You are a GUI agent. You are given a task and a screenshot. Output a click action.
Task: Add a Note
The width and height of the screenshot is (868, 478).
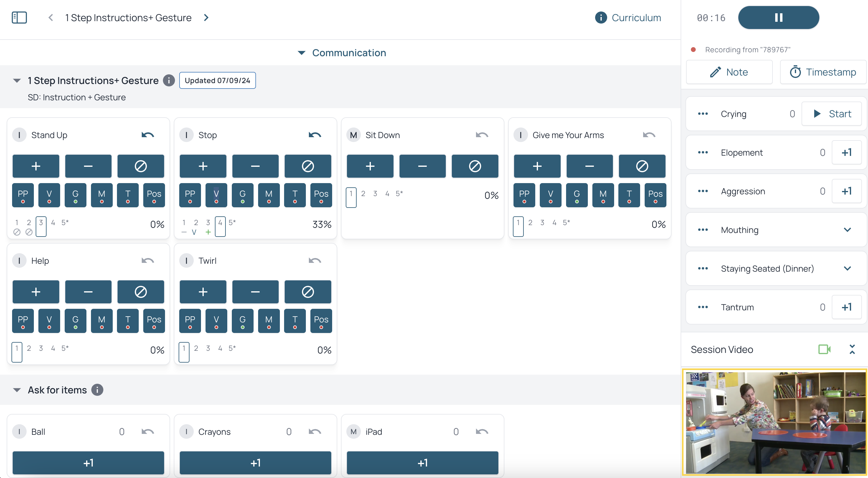click(729, 72)
